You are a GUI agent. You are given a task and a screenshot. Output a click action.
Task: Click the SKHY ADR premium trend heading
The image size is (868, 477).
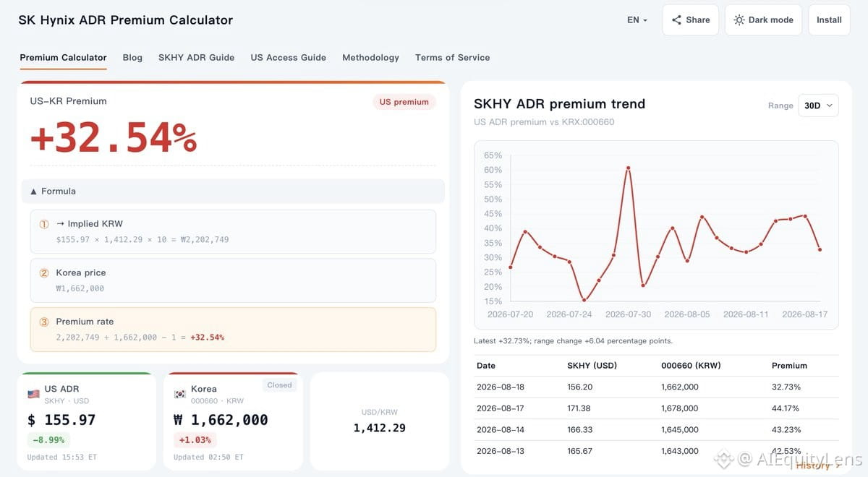pyautogui.click(x=559, y=104)
